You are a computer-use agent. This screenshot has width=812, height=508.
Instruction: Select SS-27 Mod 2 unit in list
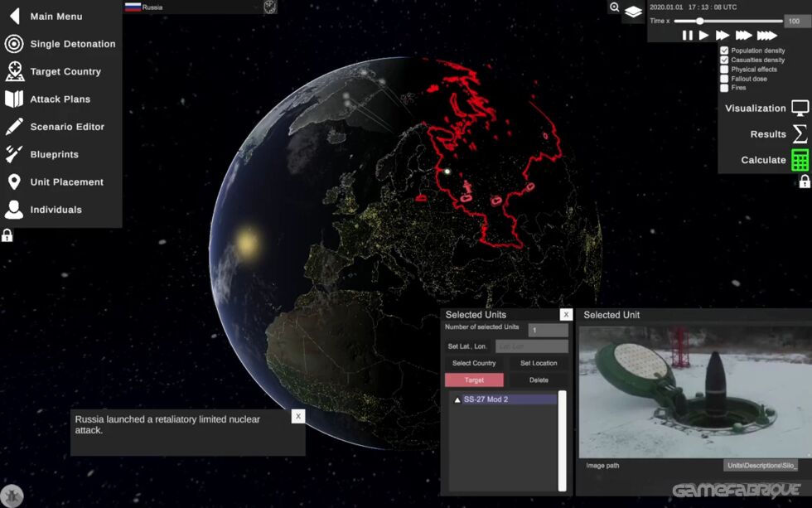505,399
